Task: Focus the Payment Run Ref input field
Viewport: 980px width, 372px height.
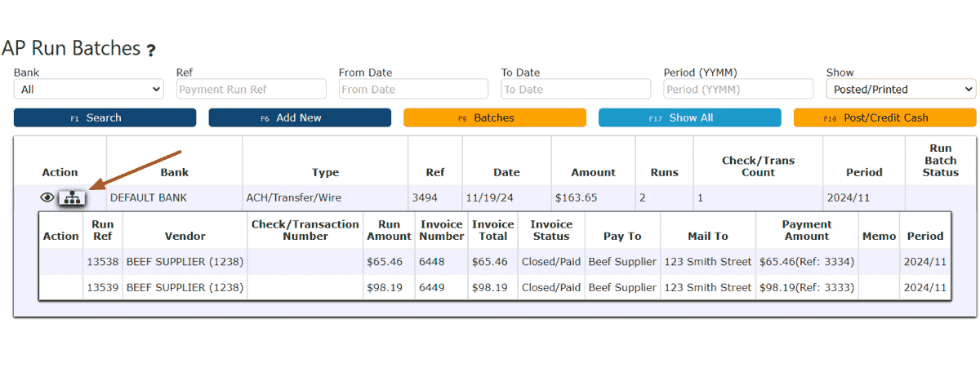Action: tap(252, 89)
